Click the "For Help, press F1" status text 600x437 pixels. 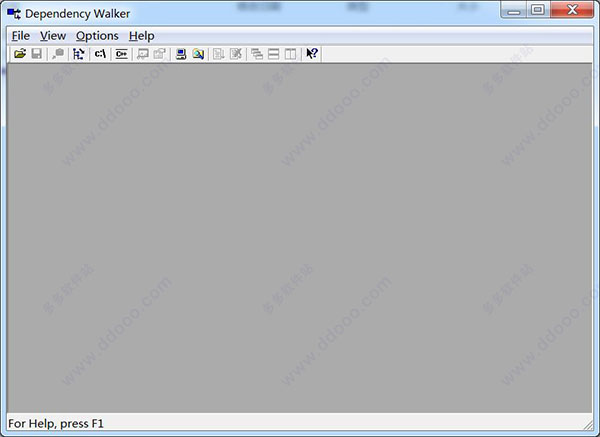point(56,424)
